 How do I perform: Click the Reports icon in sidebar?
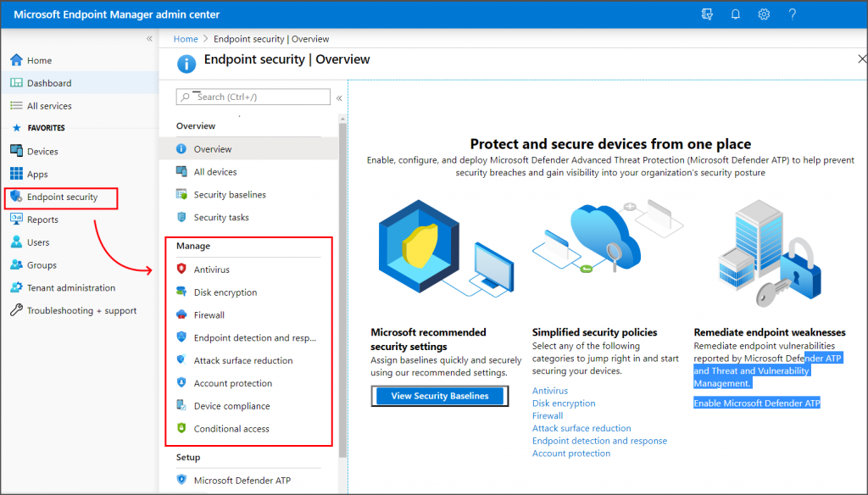tap(17, 219)
